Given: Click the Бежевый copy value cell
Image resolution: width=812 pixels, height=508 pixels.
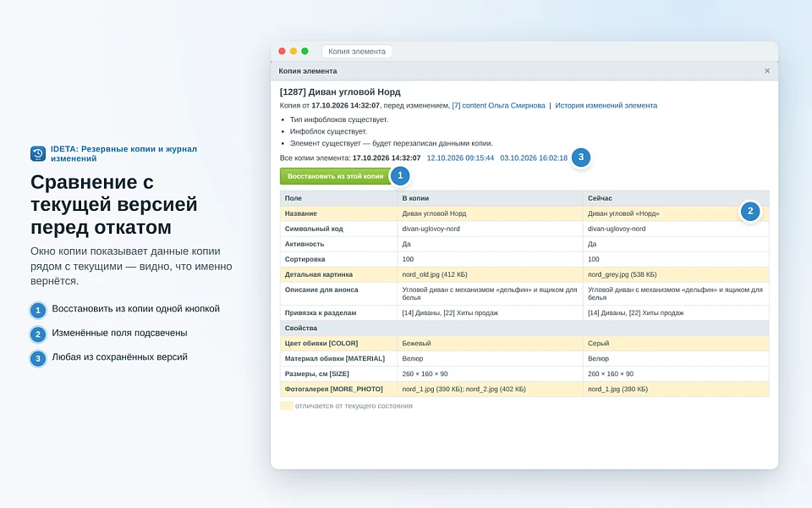Looking at the screenshot, I should tap(490, 343).
